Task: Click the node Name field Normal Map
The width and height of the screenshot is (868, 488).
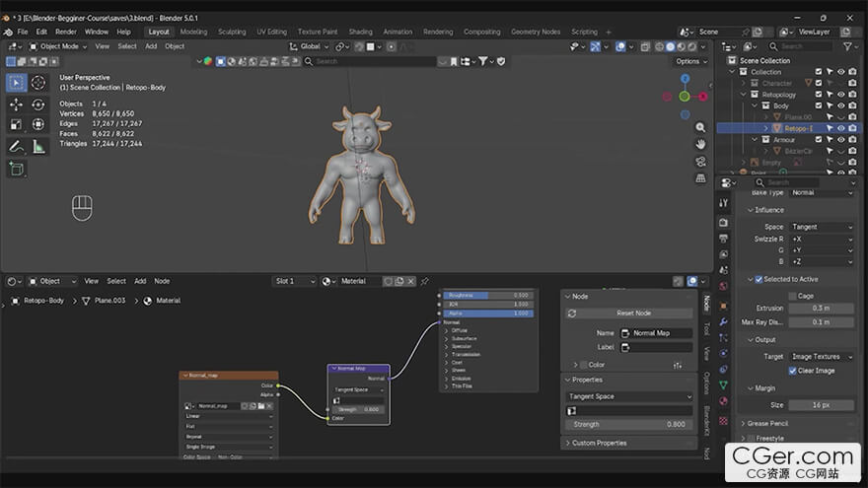Action: point(657,333)
